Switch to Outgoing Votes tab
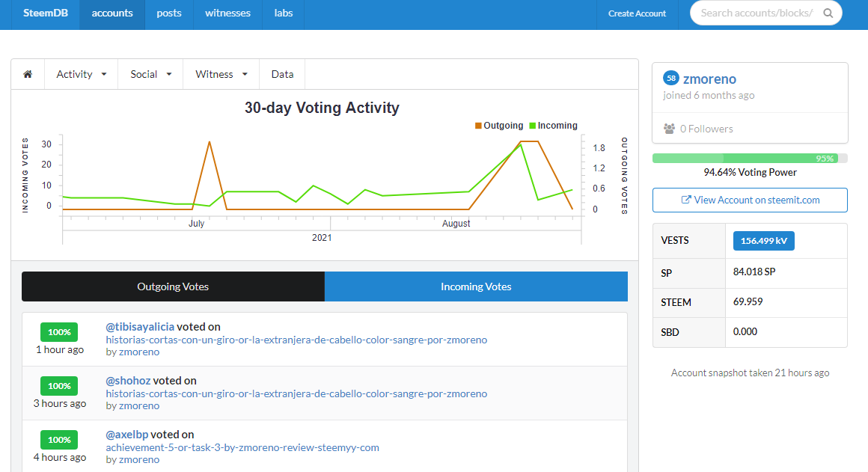The height and width of the screenshot is (472, 868). point(174,286)
